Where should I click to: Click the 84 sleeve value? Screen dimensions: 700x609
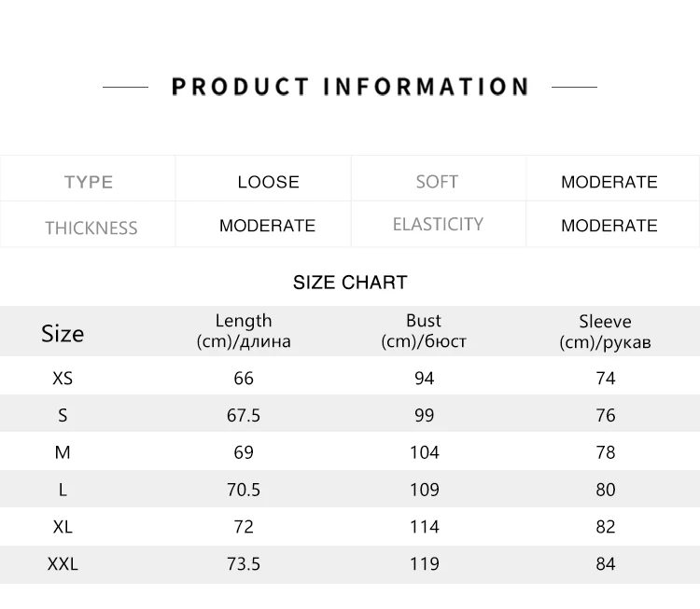click(606, 564)
